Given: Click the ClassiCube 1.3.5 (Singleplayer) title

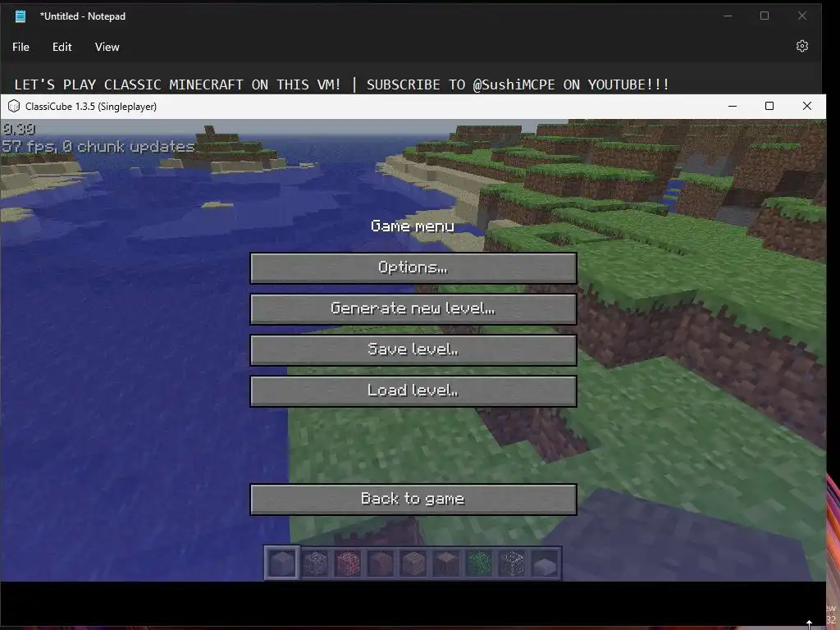Looking at the screenshot, I should [91, 106].
